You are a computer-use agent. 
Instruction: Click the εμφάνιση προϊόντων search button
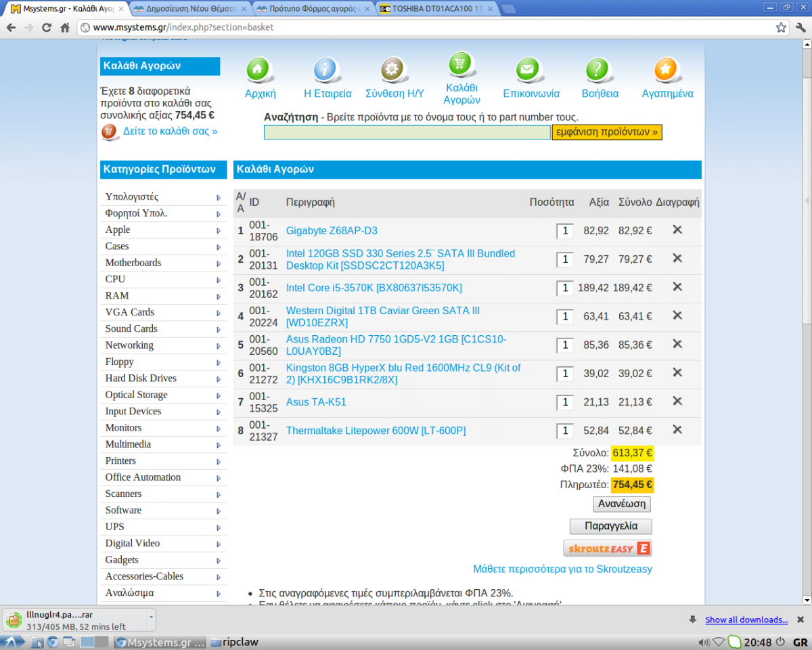(x=607, y=132)
